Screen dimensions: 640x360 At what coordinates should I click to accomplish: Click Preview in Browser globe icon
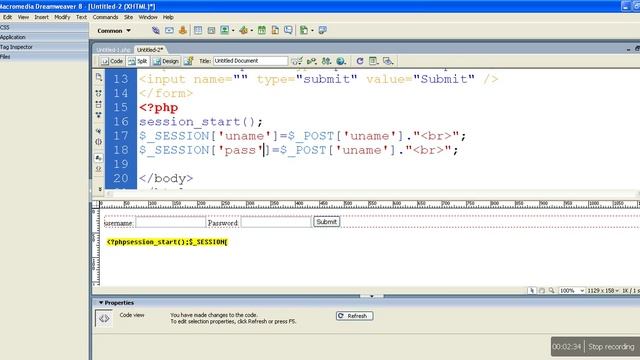[341, 61]
